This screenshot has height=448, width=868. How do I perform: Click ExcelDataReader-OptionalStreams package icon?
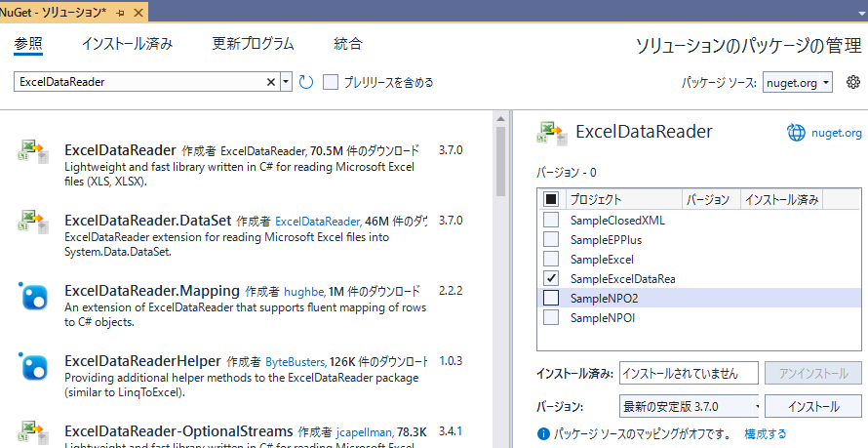33,433
